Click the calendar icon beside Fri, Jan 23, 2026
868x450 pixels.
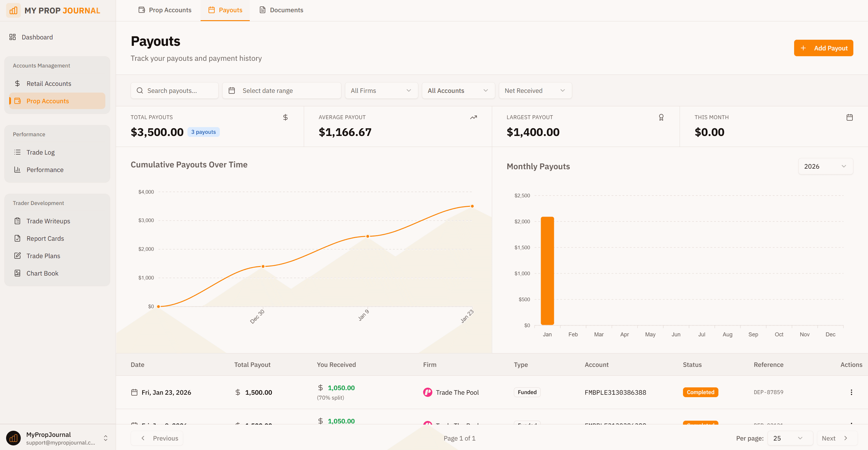point(134,392)
